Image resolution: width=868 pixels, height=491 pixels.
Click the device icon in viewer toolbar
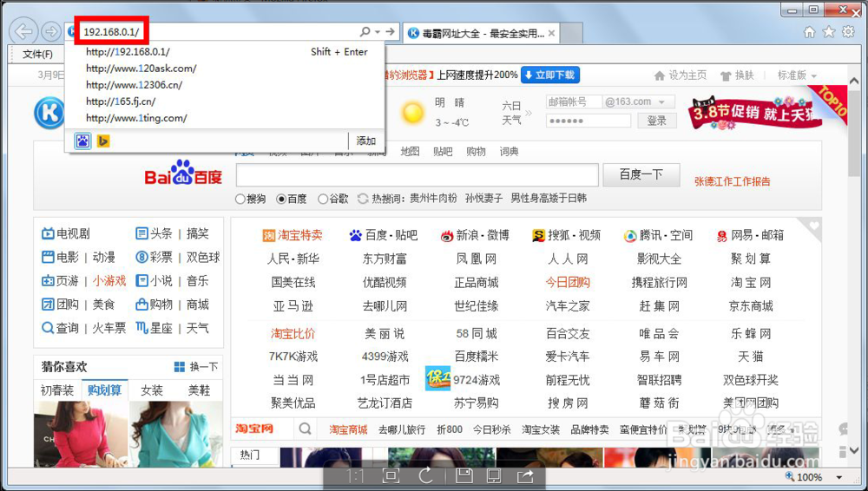pyautogui.click(x=494, y=476)
